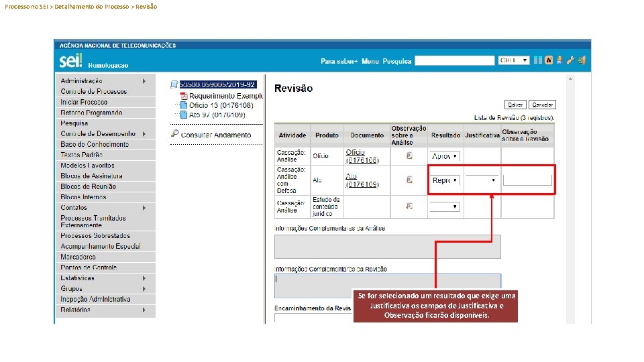Click document icon beside Ofício 13
The width and height of the screenshot is (644, 362).
coord(184,105)
